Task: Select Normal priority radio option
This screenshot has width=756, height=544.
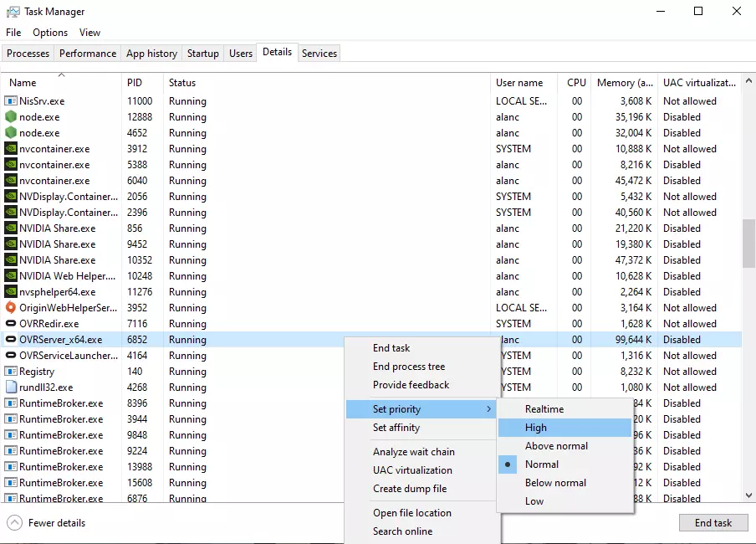Action: 542,464
